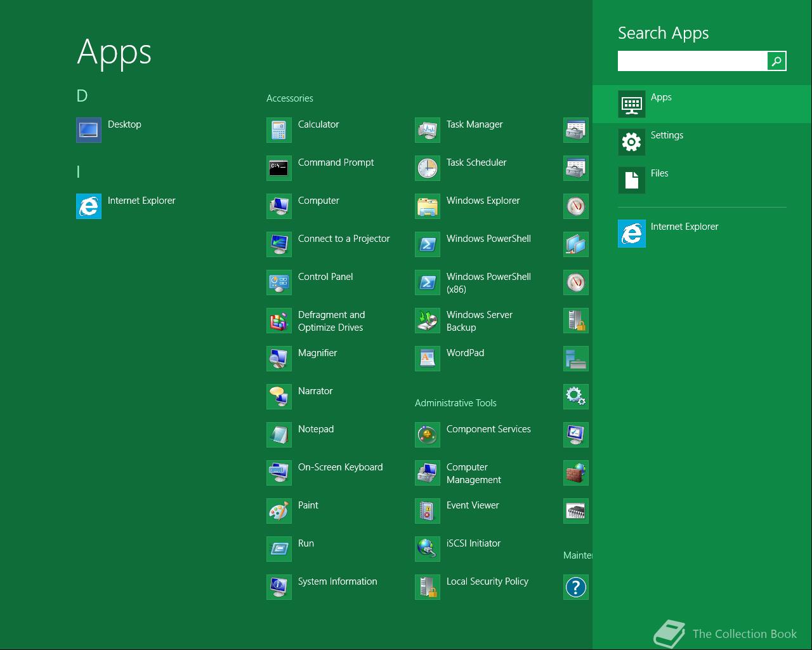Image resolution: width=812 pixels, height=650 pixels.
Task: Open the Paint icon
Action: [279, 511]
